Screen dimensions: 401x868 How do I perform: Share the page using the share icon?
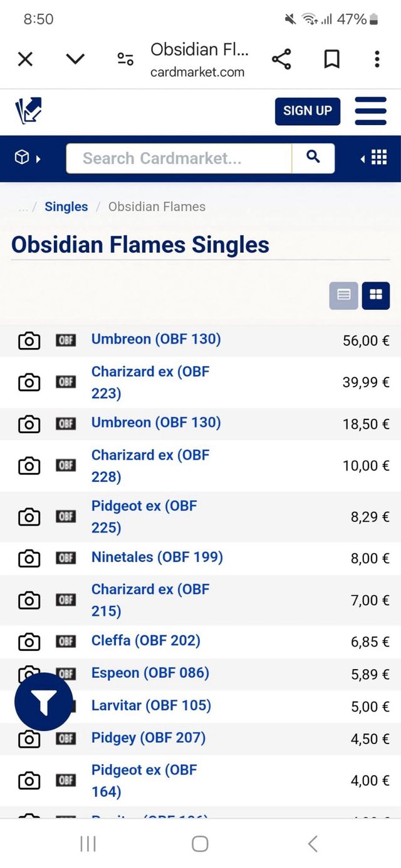pyautogui.click(x=282, y=59)
